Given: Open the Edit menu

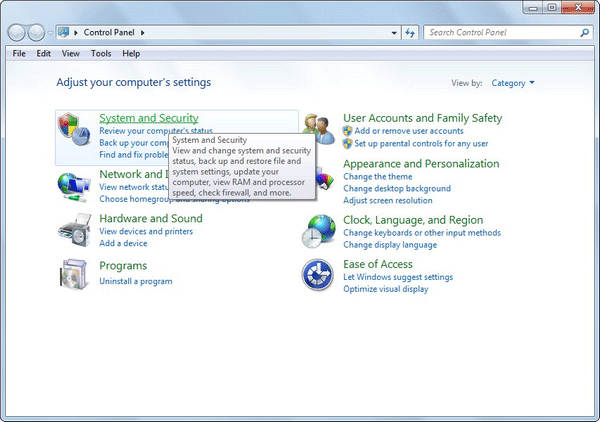Looking at the screenshot, I should tap(44, 54).
